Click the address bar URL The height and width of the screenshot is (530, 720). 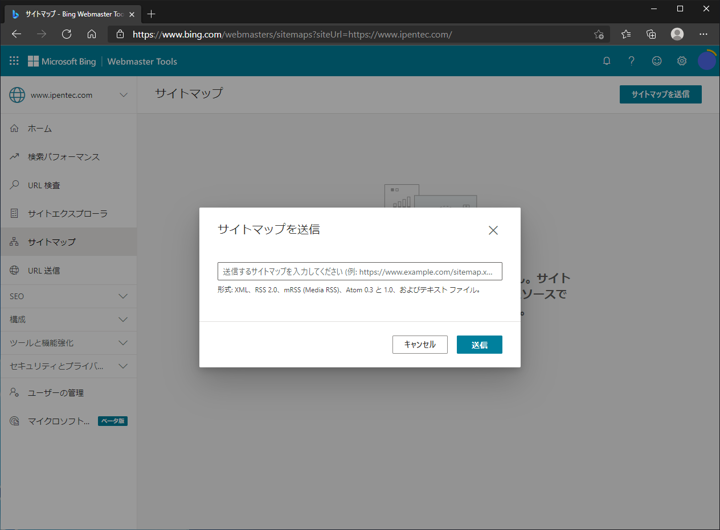click(292, 34)
